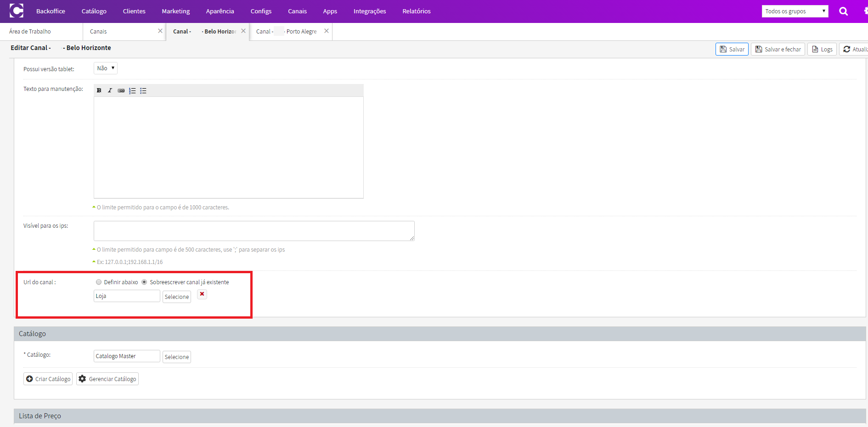Open the Canais menu in the header
Screen dimensions: 868x427
(298, 11)
